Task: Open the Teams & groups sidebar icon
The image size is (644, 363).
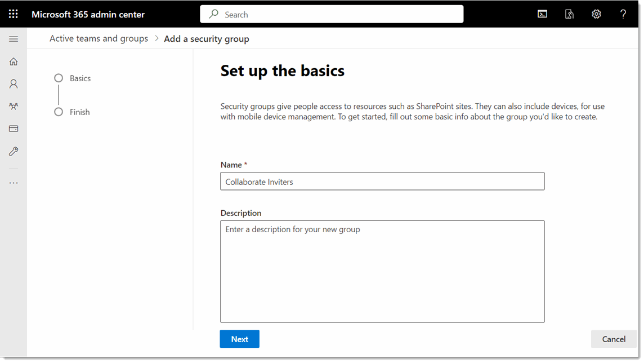Action: 14,106
